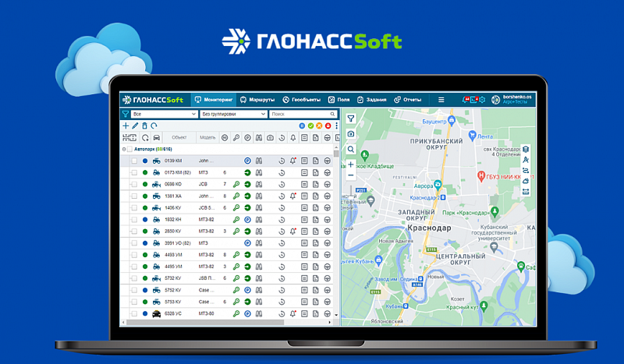Image resolution: width=624 pixels, height=364 pixels.
Task: Click the map filter funnel button
Action: coord(350,118)
